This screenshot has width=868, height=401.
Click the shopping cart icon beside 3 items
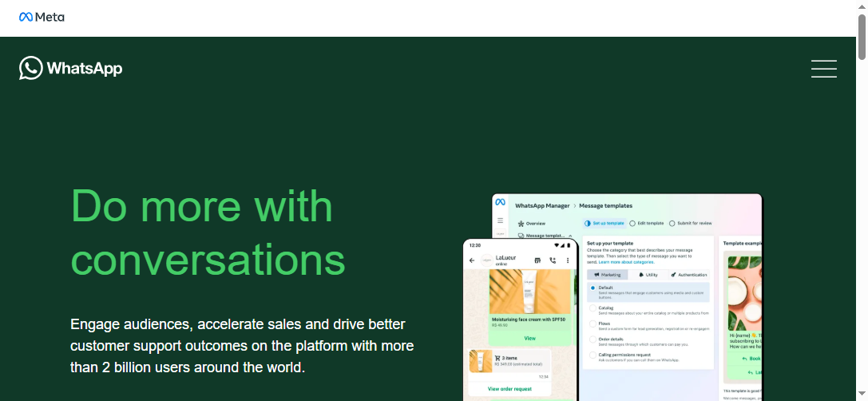[x=497, y=358]
